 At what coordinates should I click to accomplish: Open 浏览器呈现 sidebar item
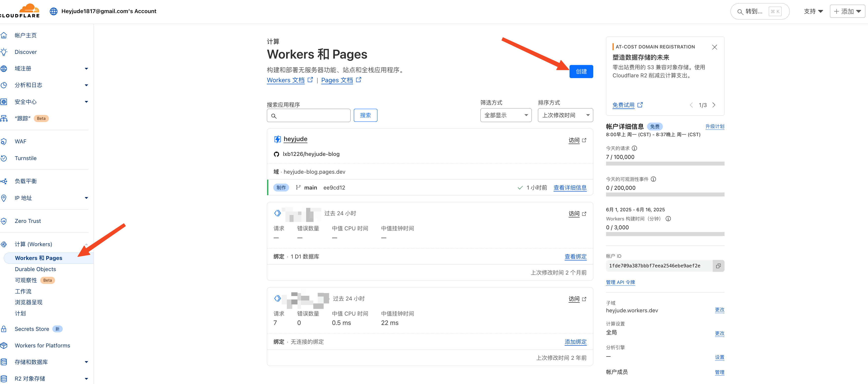pyautogui.click(x=29, y=302)
